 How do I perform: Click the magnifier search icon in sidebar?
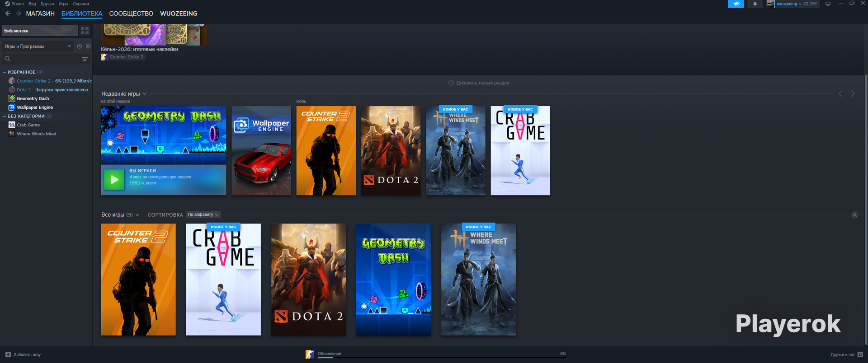click(x=7, y=59)
